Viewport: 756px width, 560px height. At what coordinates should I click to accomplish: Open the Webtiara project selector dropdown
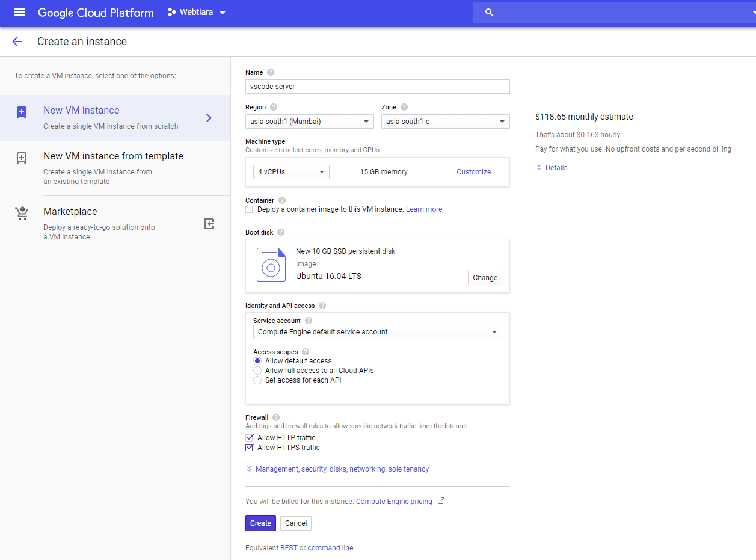click(x=197, y=12)
